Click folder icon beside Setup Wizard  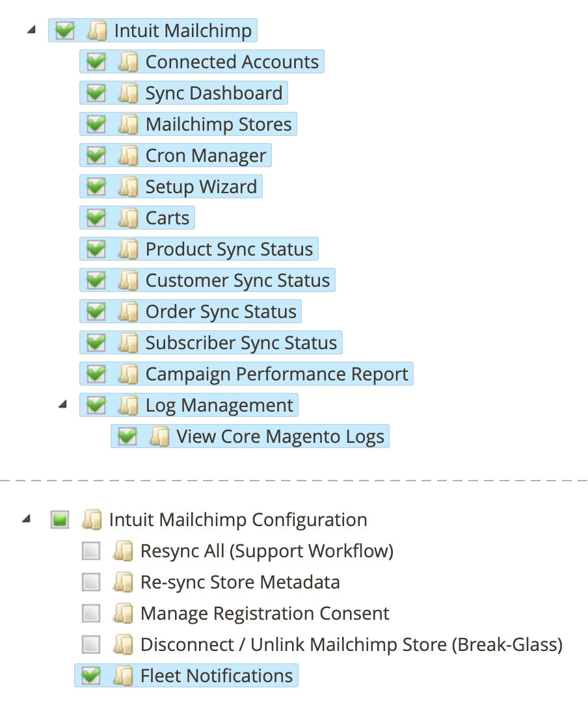tap(129, 187)
